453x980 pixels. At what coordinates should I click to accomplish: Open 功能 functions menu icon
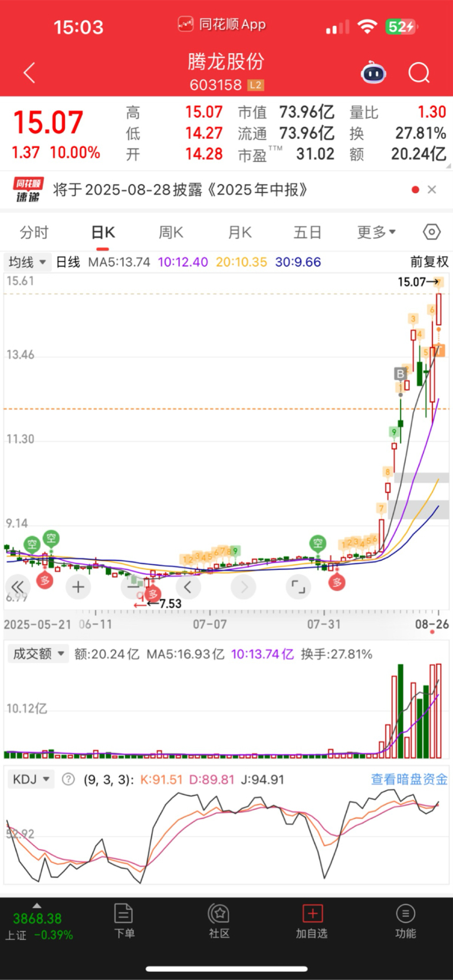pyautogui.click(x=405, y=921)
